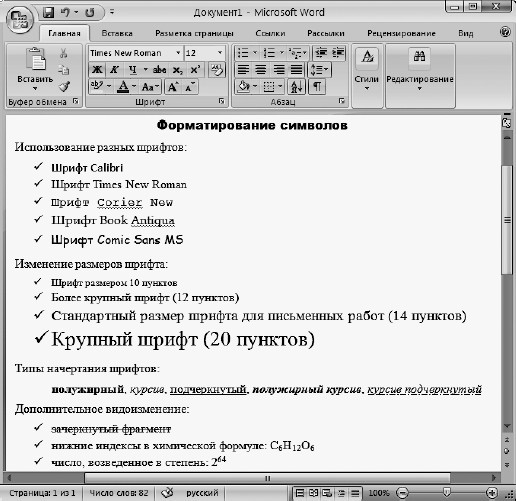This screenshot has width=516, height=501.
Task: Open the Рецензирование tab
Action: (401, 33)
